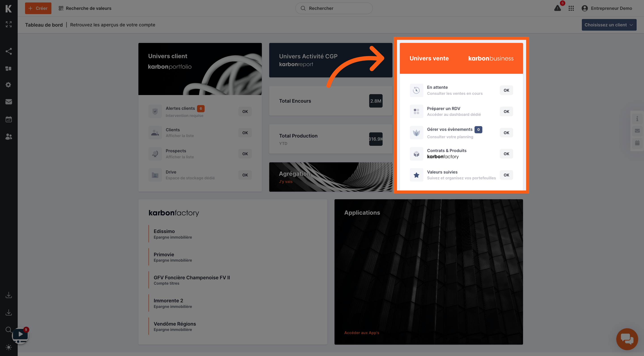Play the video tutorial widget
Viewport: 644px width, 356px height.
[x=20, y=335]
